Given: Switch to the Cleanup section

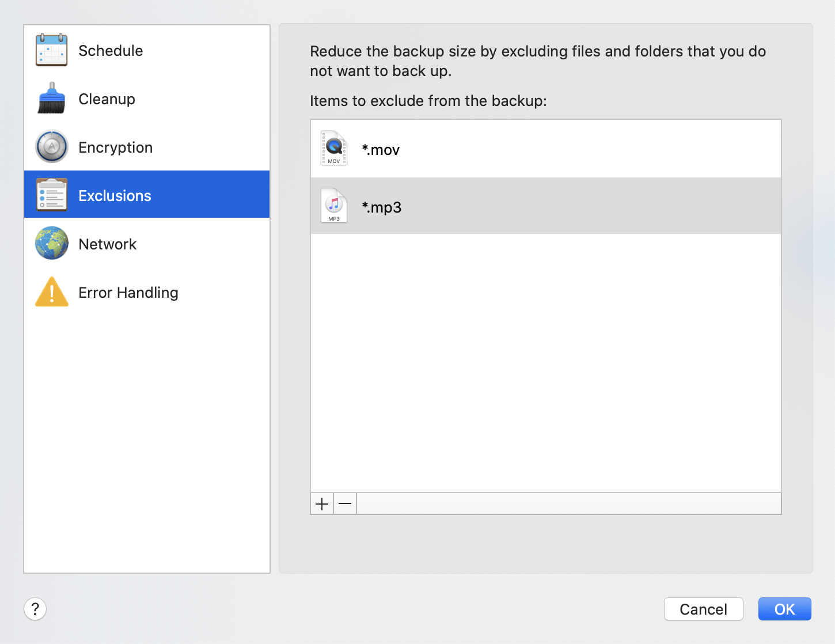Looking at the screenshot, I should click(107, 99).
